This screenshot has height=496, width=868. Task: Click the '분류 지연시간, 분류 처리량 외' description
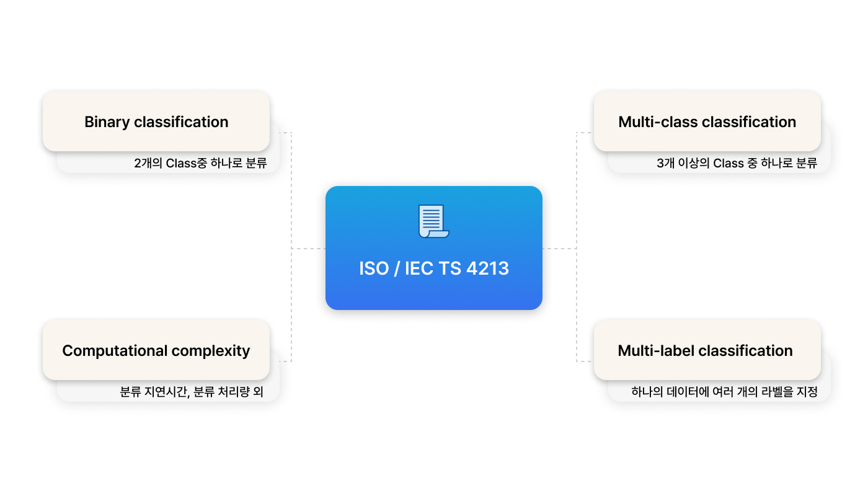click(x=192, y=392)
